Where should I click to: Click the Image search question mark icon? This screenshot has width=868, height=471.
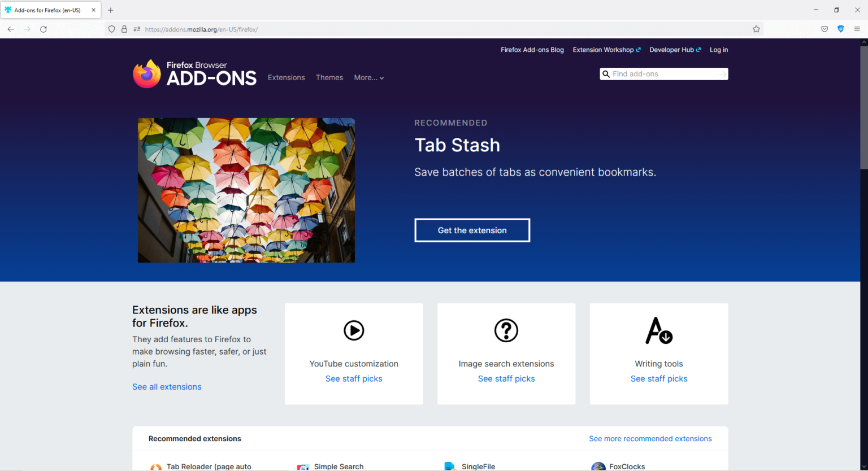pyautogui.click(x=506, y=330)
